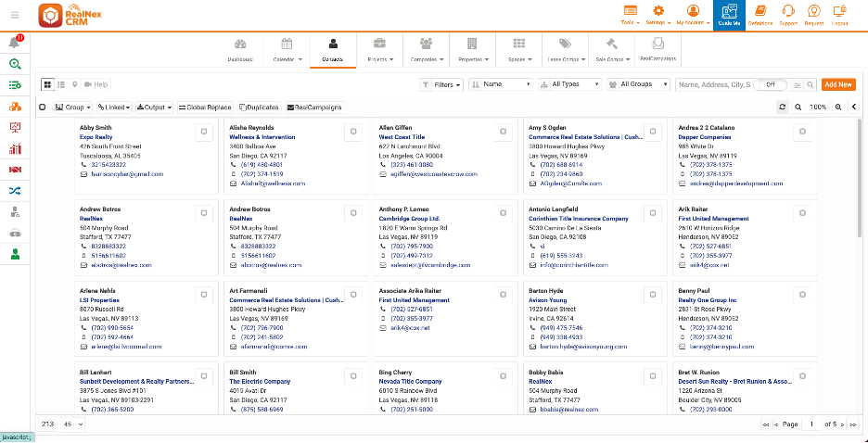Toggle the search Off switch

[770, 84]
